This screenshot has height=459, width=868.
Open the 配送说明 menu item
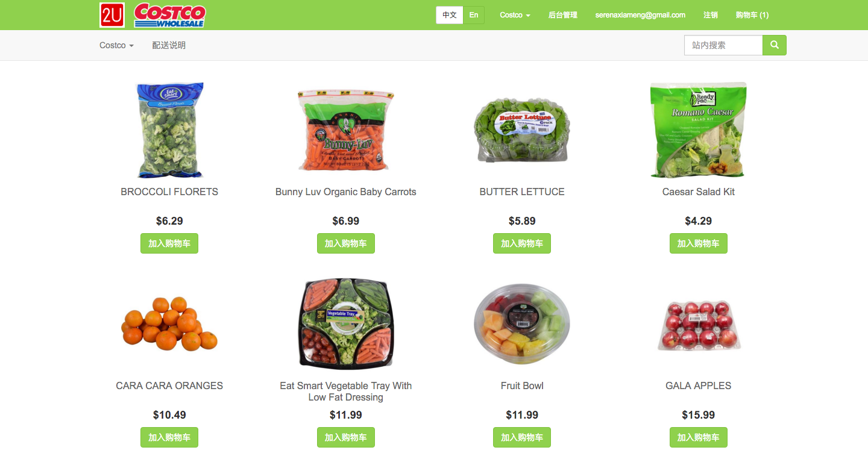[169, 45]
